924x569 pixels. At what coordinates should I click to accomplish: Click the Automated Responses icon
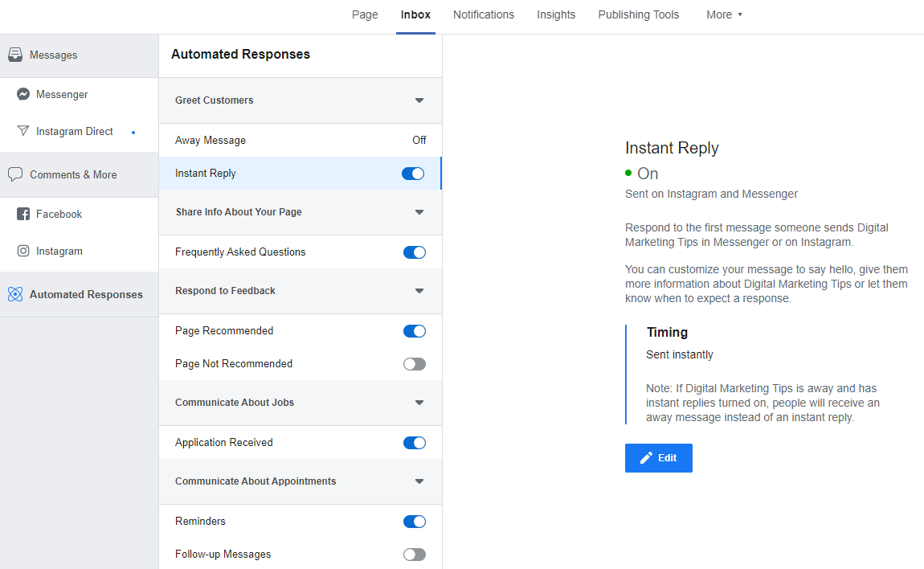[x=15, y=294]
